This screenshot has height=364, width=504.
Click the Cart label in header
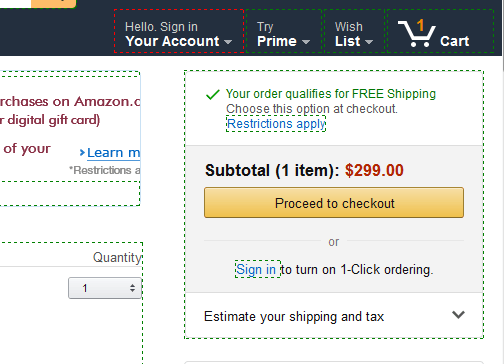[x=455, y=41]
